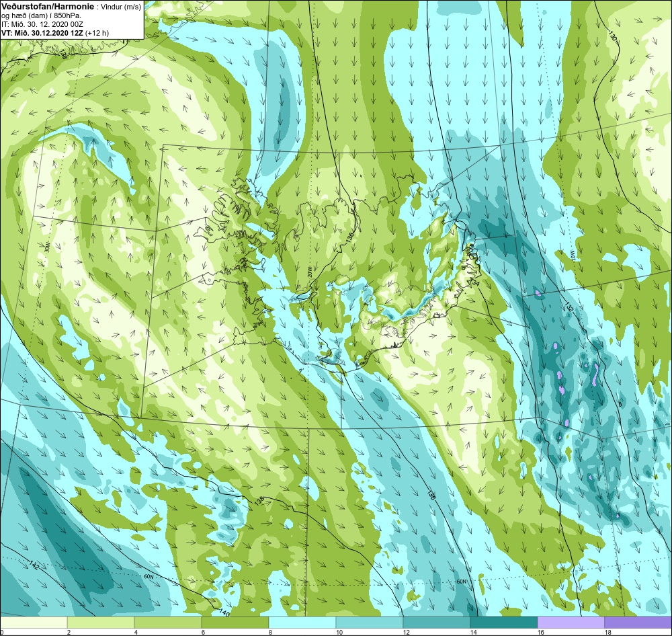
Task: Click the above-18 m/s purple legend swatch
Action: [x=638, y=623]
